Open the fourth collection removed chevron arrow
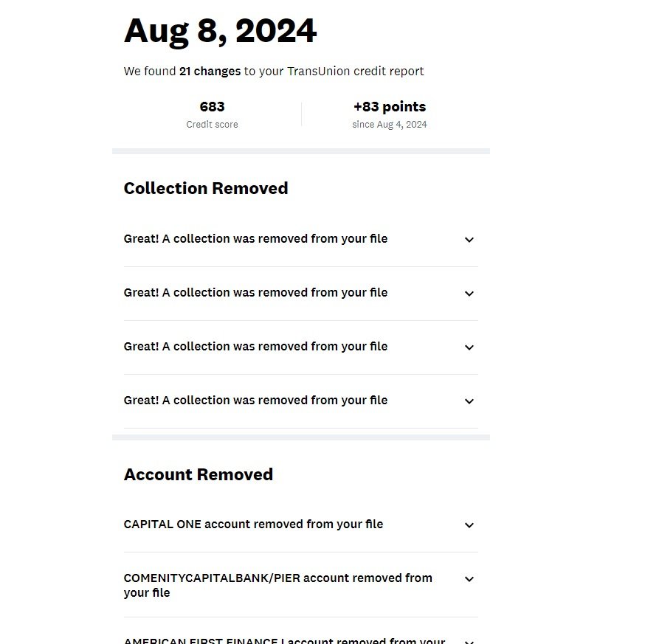The width and height of the screenshot is (645, 644). [x=469, y=401]
